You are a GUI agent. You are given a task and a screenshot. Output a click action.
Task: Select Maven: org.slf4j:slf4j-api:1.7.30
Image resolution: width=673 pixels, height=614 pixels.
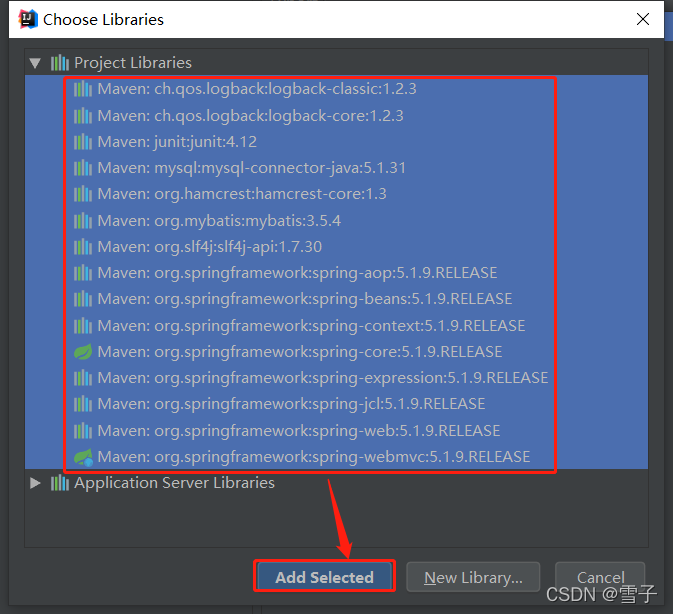(x=336, y=247)
